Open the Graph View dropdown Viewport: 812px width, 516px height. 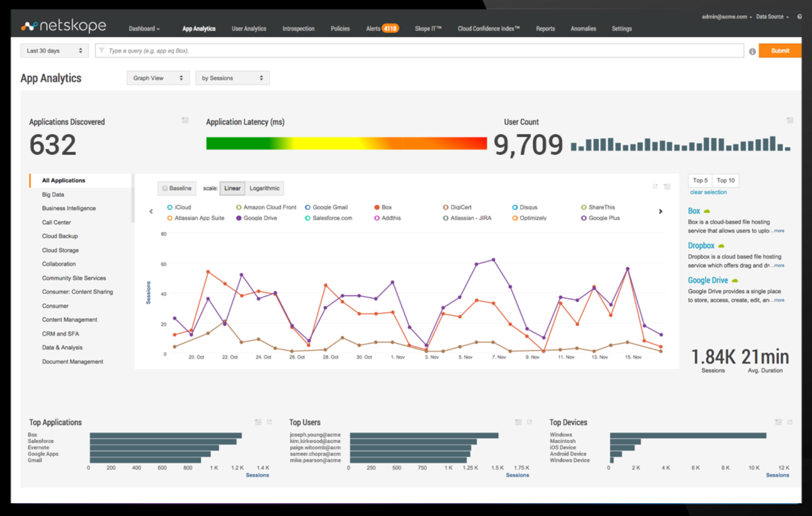158,78
